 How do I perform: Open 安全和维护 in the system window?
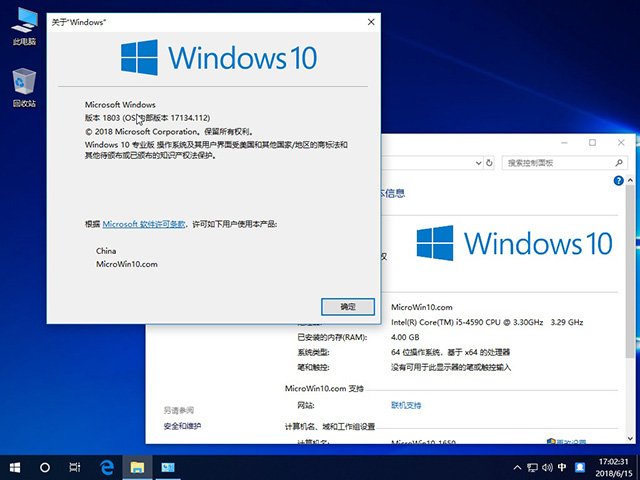pyautogui.click(x=182, y=426)
